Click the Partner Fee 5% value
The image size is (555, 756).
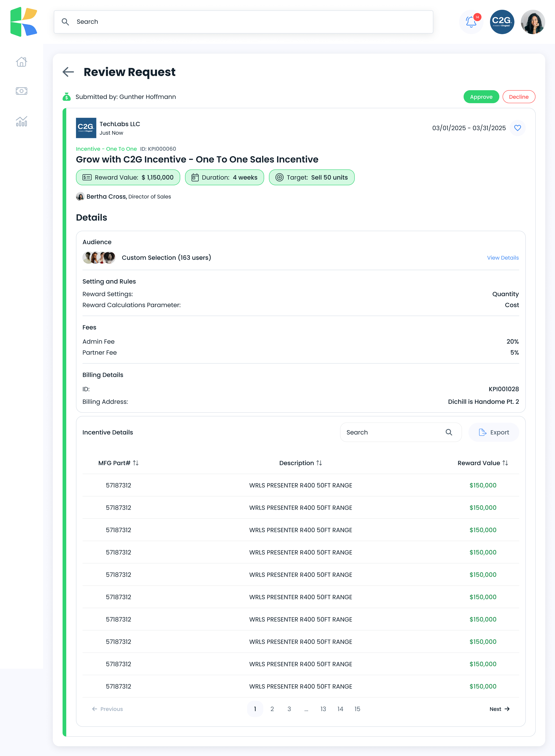click(514, 353)
